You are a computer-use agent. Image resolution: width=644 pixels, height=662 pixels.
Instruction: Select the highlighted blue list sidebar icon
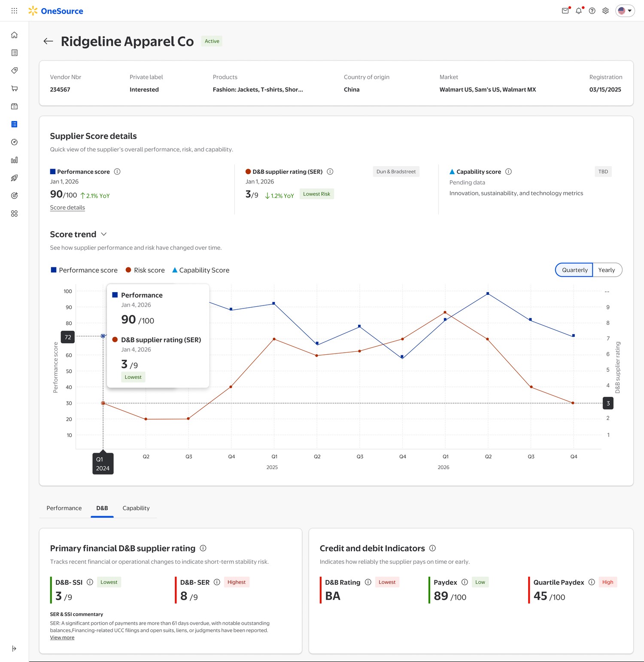click(x=14, y=124)
